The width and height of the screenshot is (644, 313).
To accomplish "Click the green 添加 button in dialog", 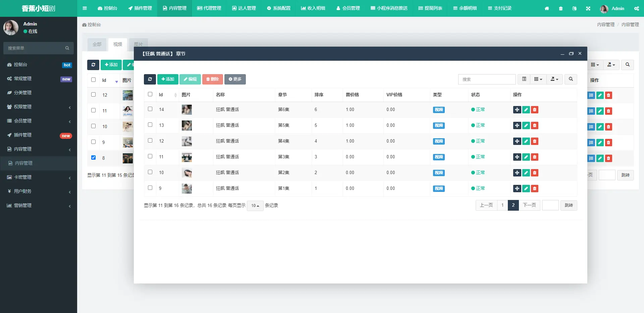I will coord(168,79).
